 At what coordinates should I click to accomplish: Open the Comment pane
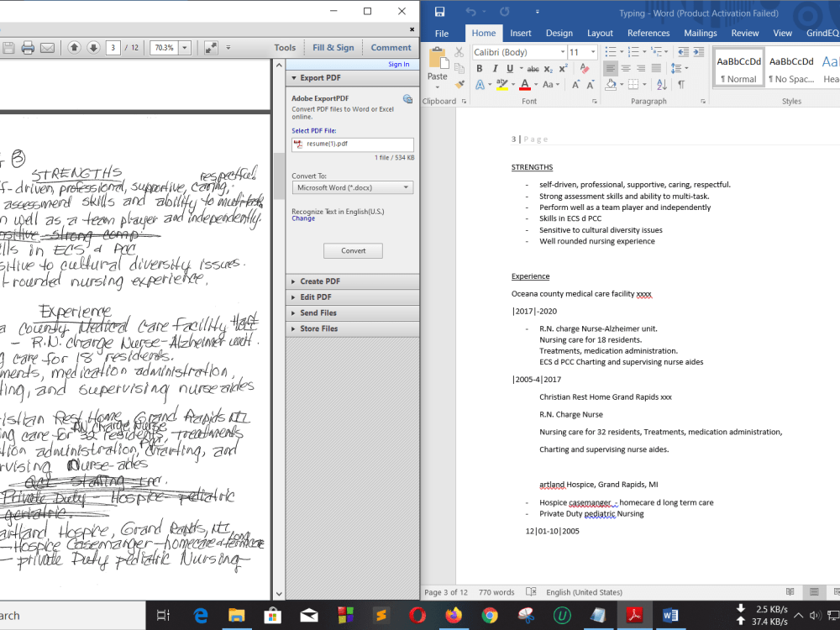click(391, 48)
